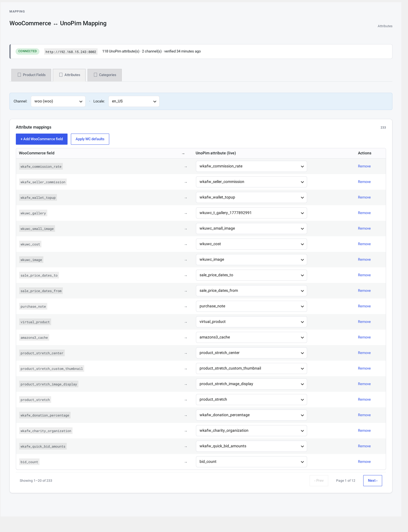Open UnoPim dropdown for product_stretch_custom_thumbnail
The width and height of the screenshot is (408, 532).
click(x=251, y=368)
